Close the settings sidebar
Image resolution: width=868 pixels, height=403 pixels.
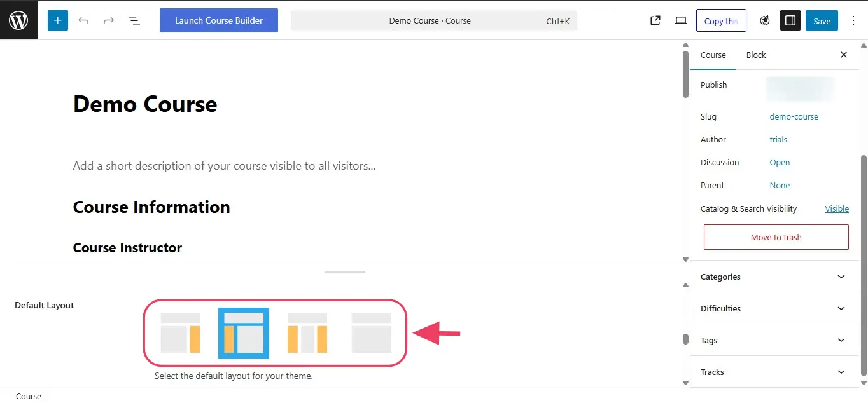(x=844, y=55)
